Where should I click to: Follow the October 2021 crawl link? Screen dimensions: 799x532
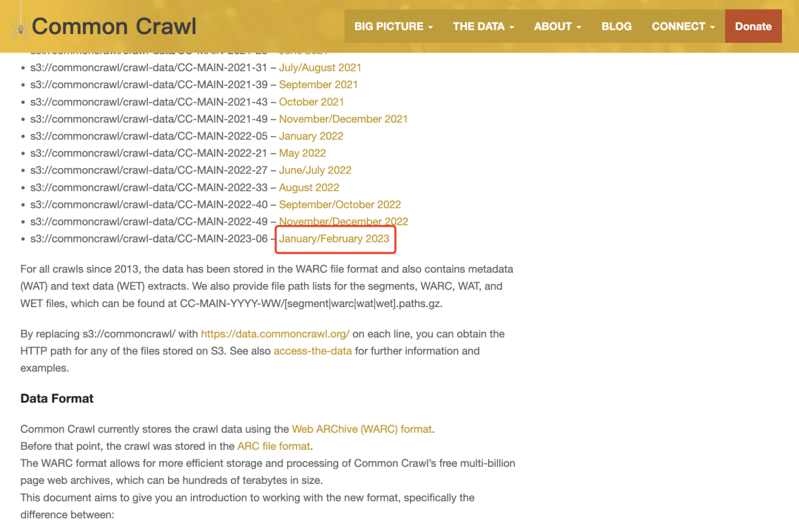pos(311,102)
